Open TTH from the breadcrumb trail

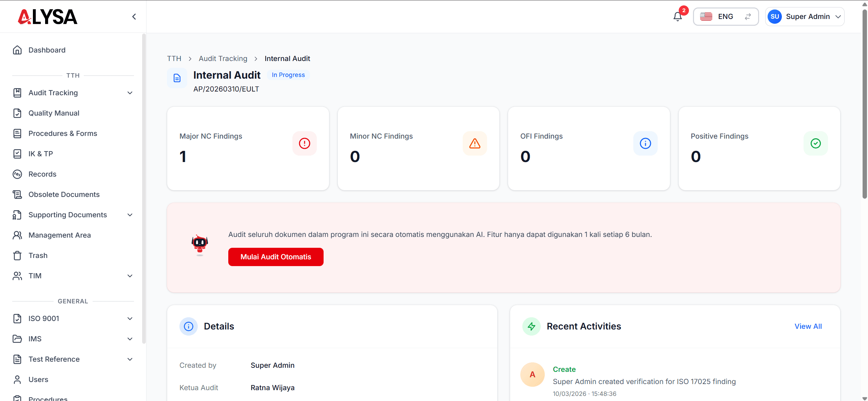click(174, 58)
